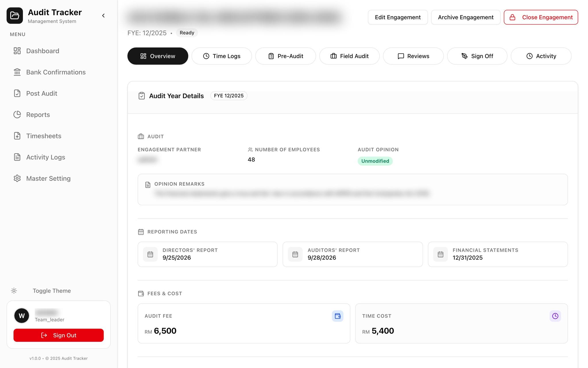Click Edit Engagement button
Viewport: 588px width, 368px height.
(398, 17)
